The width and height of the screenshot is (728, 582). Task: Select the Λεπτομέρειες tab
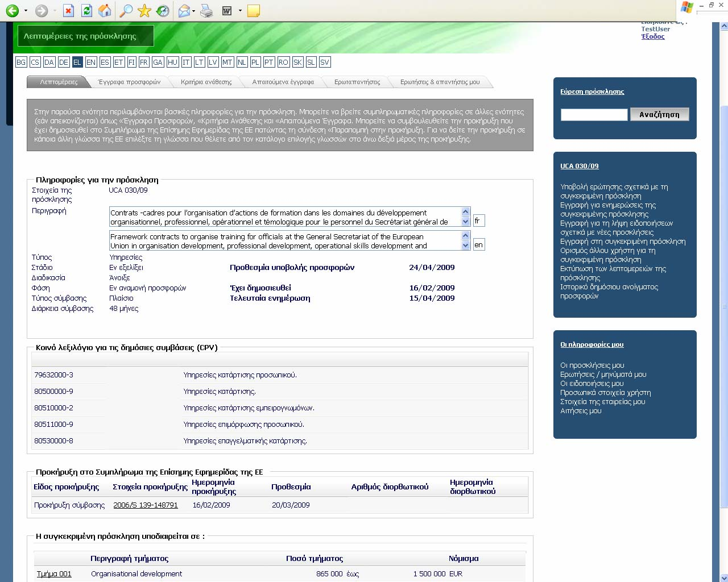tap(59, 82)
